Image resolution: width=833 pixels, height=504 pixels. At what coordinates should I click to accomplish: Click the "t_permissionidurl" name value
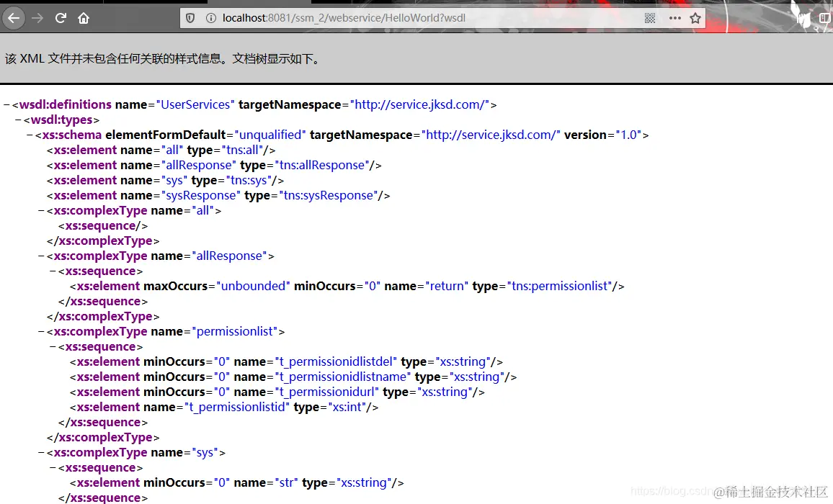click(326, 392)
